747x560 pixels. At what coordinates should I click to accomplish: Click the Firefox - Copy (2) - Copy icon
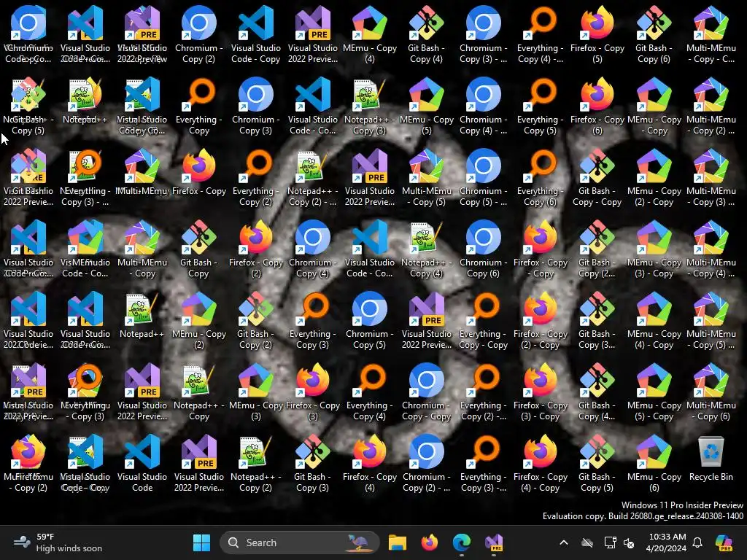point(541,321)
